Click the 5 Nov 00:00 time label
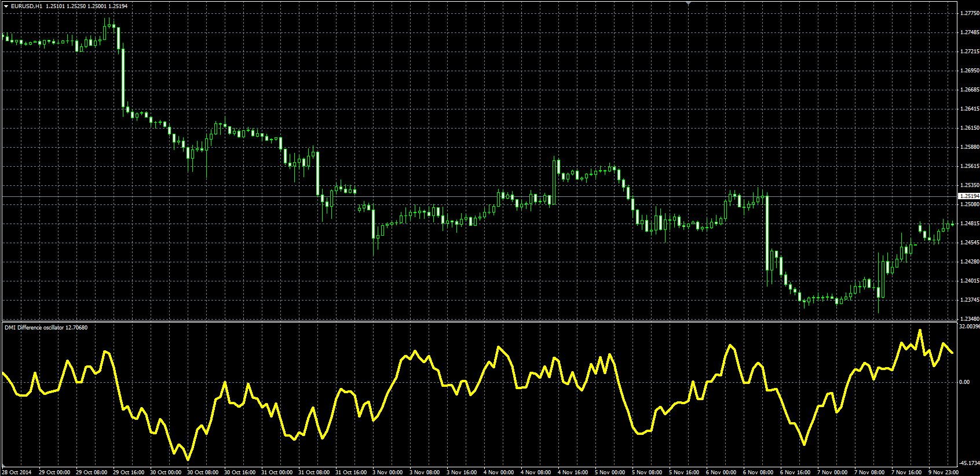 pyautogui.click(x=610, y=473)
